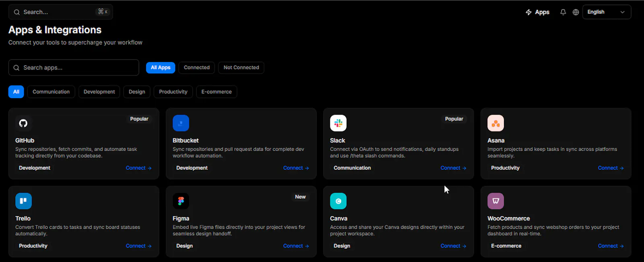Click the Canva card title
Screen dimensions: 644x262
(339, 219)
